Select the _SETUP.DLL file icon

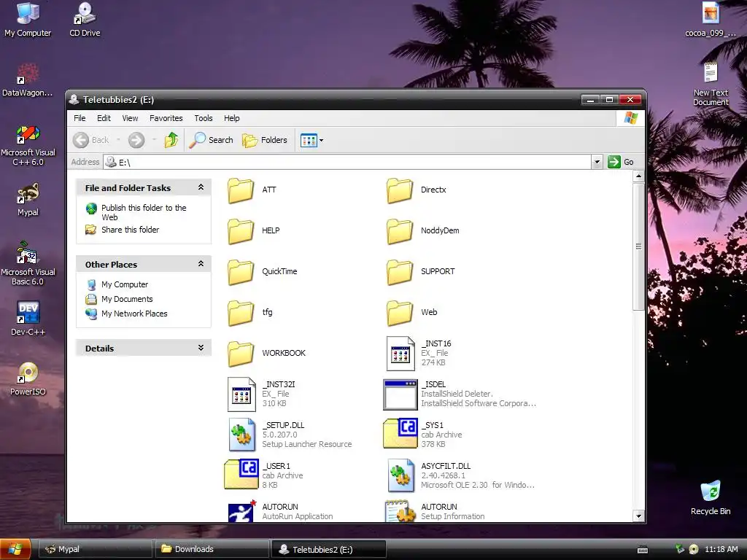coord(241,435)
